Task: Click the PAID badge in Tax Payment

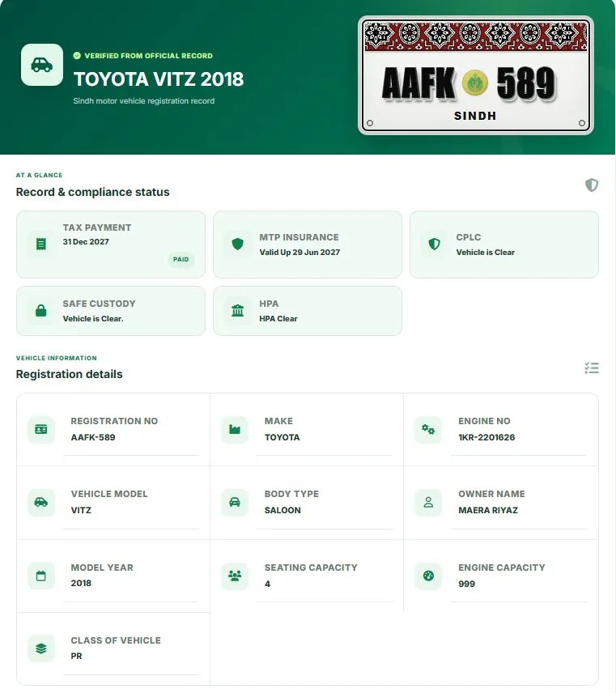Action: (x=181, y=259)
